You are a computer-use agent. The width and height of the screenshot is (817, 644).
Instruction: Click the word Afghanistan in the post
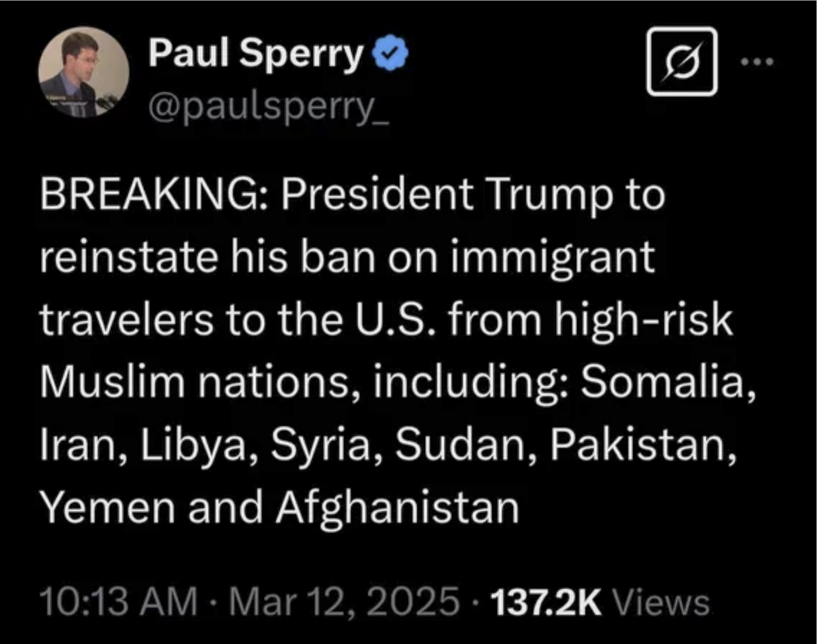pyautogui.click(x=397, y=507)
